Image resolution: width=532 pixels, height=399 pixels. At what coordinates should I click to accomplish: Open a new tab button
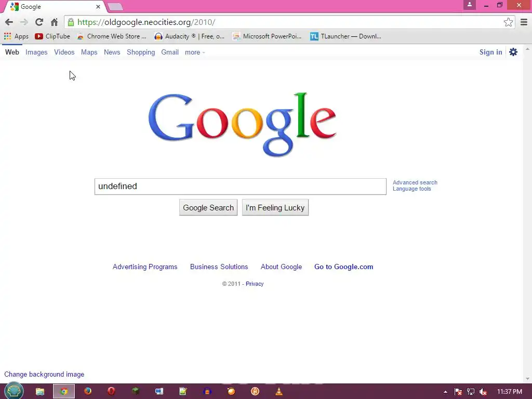(115, 7)
